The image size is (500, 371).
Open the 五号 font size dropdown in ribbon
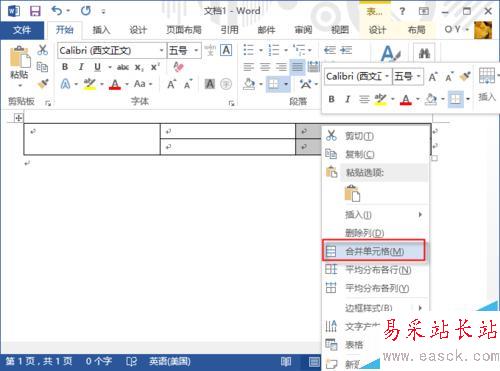196,51
